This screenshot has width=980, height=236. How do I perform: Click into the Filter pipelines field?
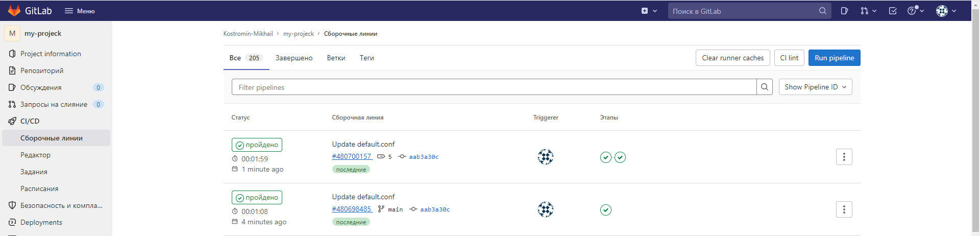point(494,87)
